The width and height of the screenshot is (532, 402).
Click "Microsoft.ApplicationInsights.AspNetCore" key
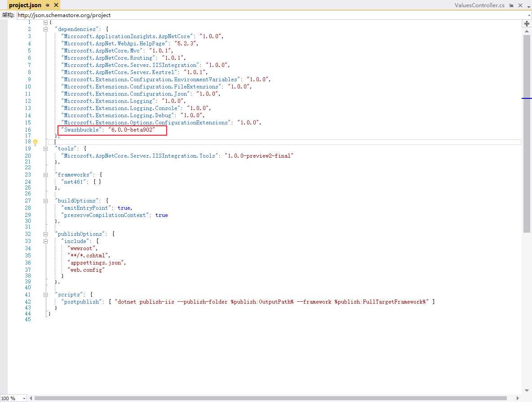(x=127, y=36)
